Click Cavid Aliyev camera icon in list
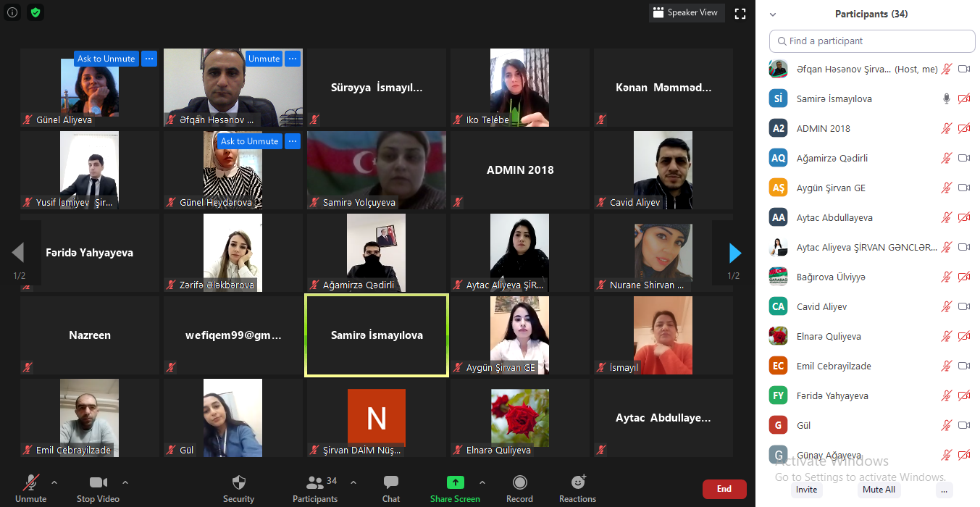Screen dimensions: 980x507 pos(964,306)
